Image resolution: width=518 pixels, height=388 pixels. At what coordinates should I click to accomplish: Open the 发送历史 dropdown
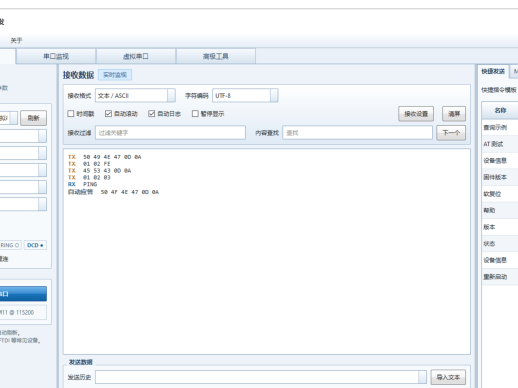tap(261, 377)
